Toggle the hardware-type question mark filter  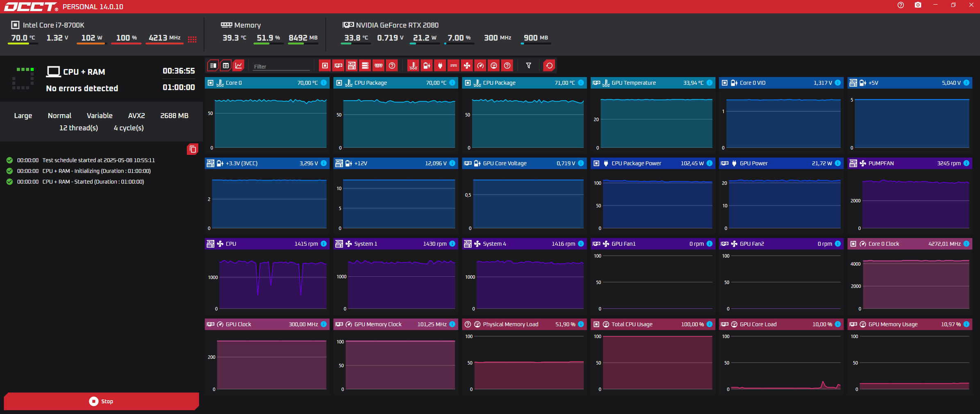(392, 66)
